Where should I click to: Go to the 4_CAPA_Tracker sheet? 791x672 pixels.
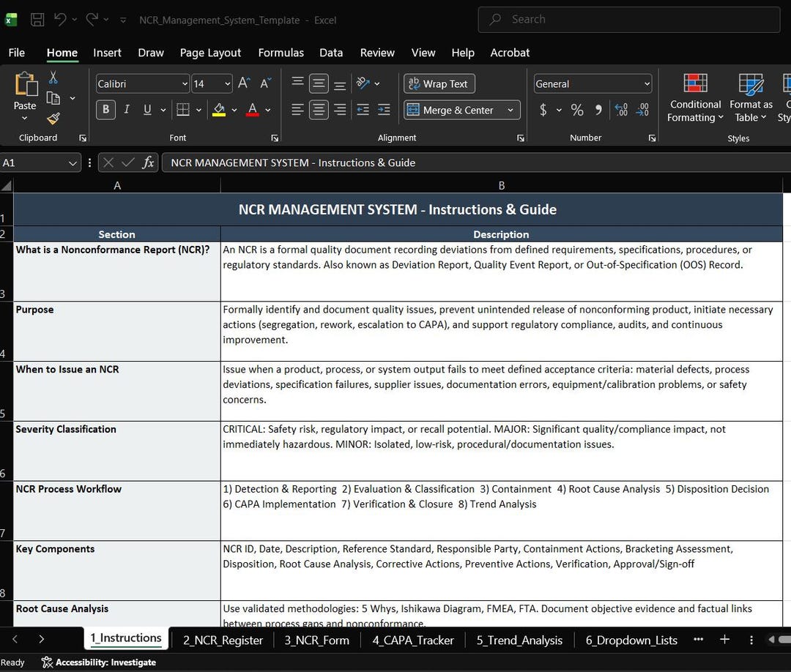pos(413,641)
